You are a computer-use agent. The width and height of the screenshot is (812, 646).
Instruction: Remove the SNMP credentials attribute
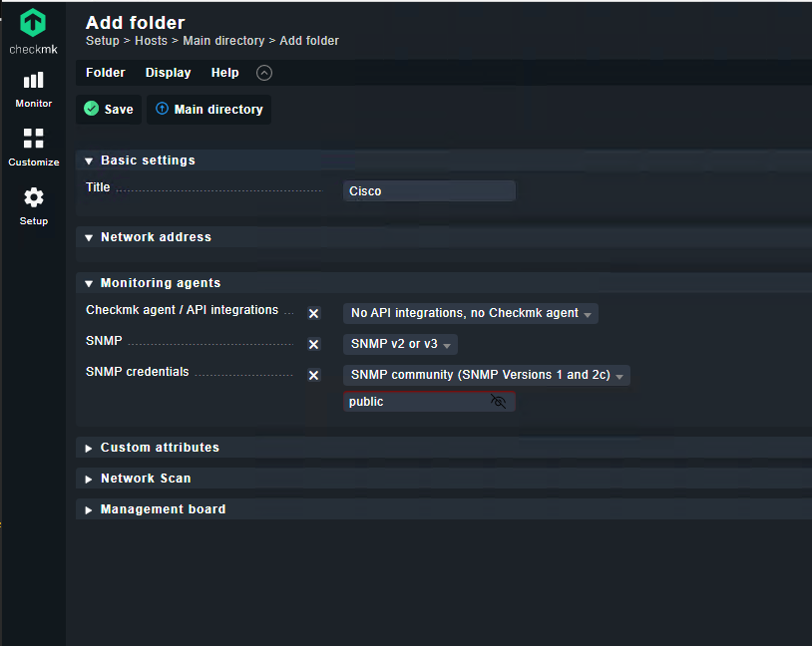tap(313, 375)
